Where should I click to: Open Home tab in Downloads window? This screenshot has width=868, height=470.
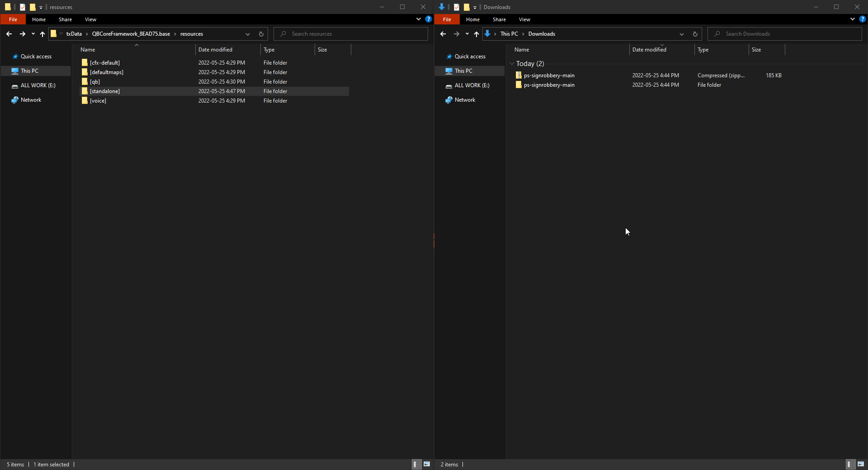tap(473, 19)
